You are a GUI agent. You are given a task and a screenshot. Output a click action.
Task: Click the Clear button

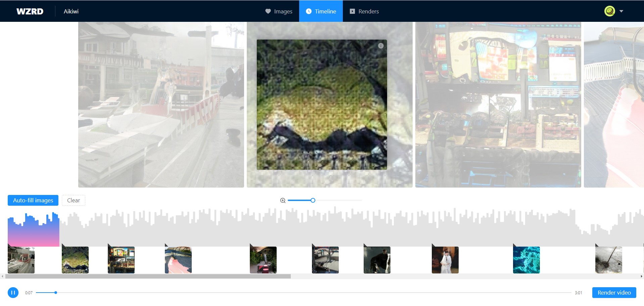point(74,200)
